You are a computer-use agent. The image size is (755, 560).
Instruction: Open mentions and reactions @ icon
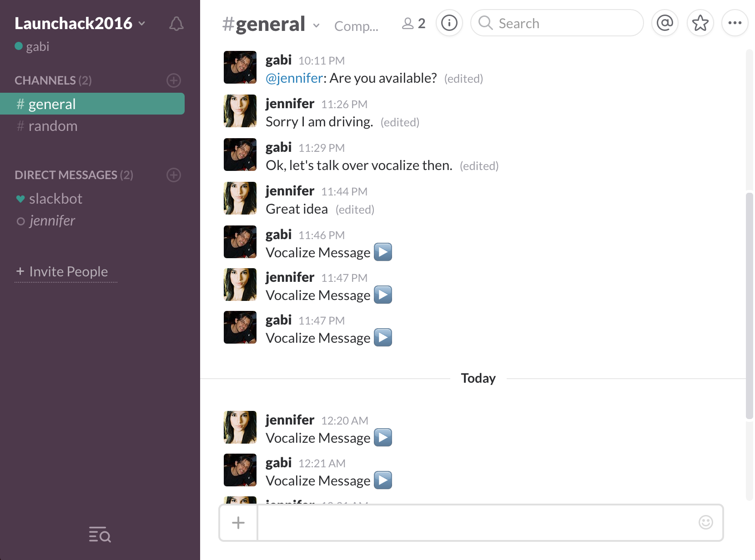pyautogui.click(x=665, y=23)
